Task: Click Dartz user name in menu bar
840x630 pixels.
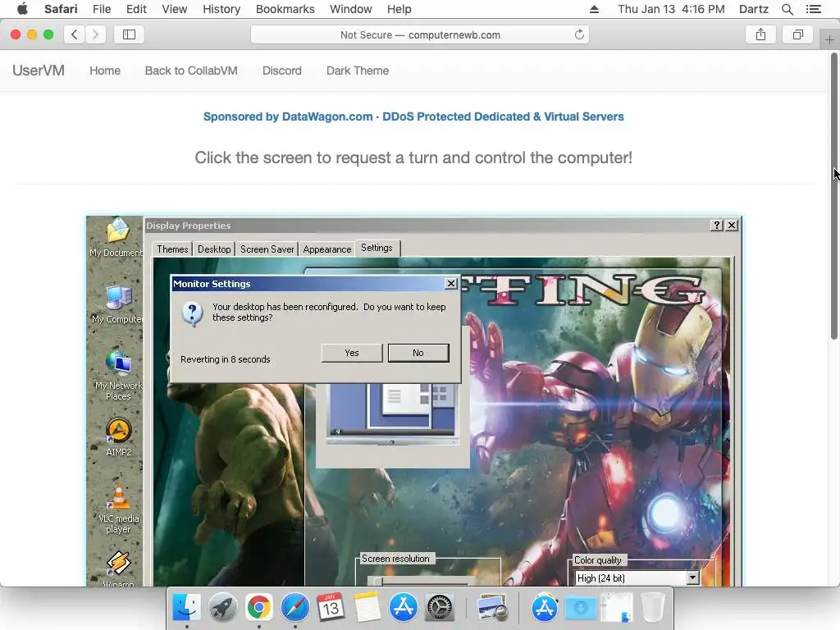Action: click(753, 9)
